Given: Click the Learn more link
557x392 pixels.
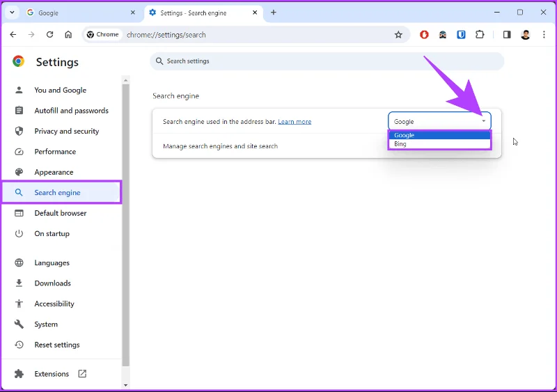Looking at the screenshot, I should pyautogui.click(x=295, y=122).
